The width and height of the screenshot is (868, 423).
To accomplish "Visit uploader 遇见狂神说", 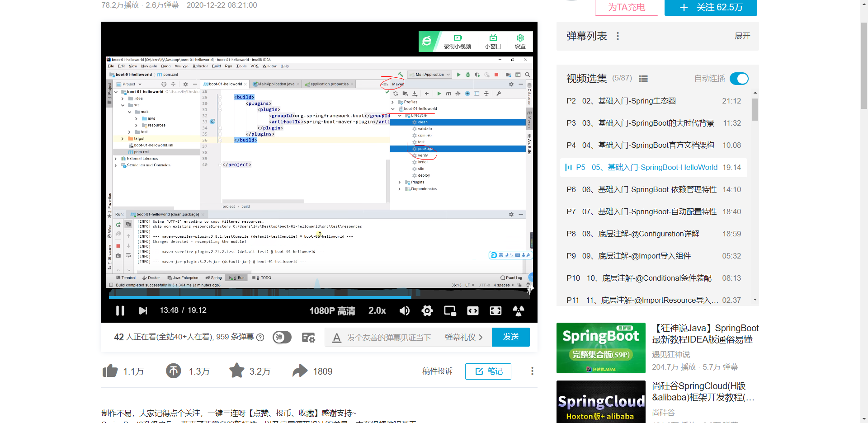I will 671,354.
